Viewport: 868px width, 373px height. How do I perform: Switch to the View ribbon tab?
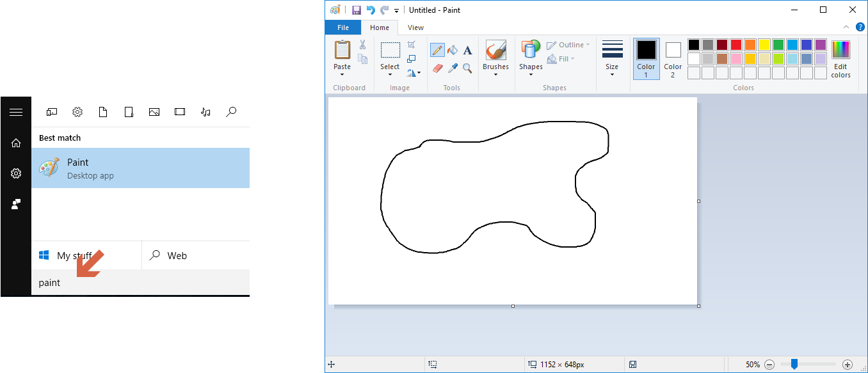(415, 28)
